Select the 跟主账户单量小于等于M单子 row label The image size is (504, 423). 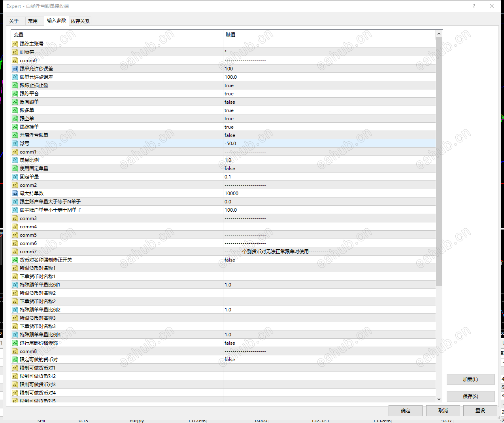(51, 210)
